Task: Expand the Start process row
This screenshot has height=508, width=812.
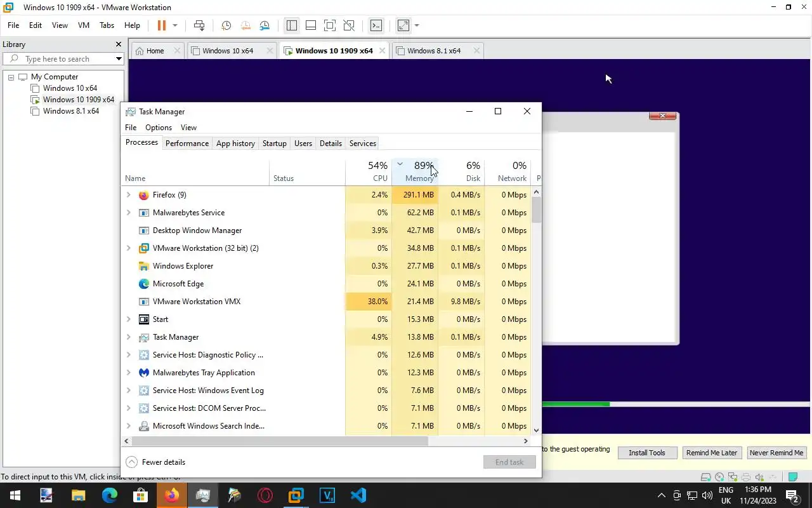Action: pyautogui.click(x=129, y=319)
